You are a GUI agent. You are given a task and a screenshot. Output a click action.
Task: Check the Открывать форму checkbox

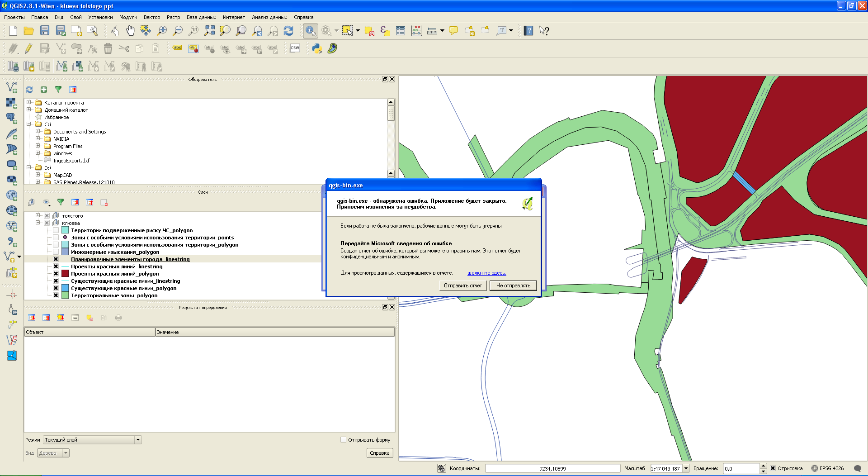(343, 440)
